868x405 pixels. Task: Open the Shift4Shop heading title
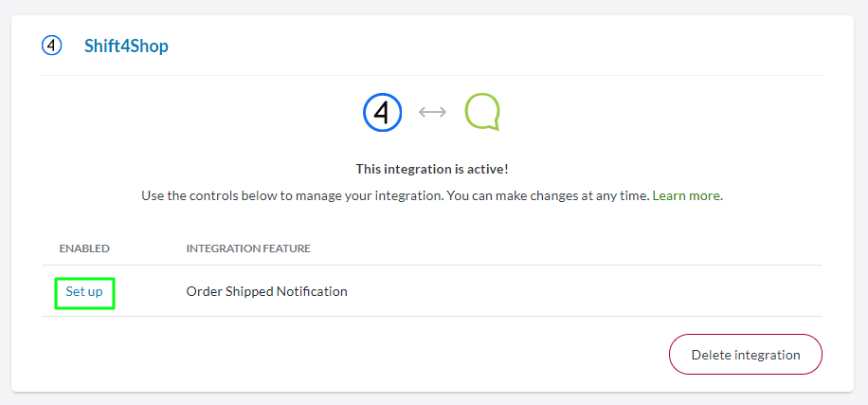pos(125,46)
